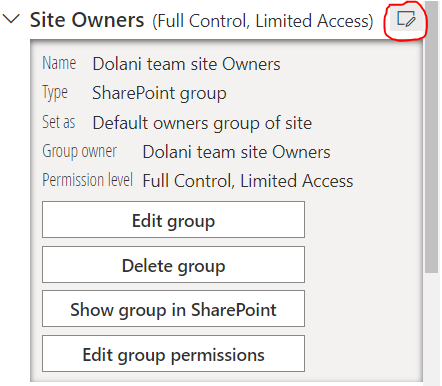Viewport: 442px width, 386px height.
Task: Click the edit pencil icon beside Site Owners
Action: 406,20
